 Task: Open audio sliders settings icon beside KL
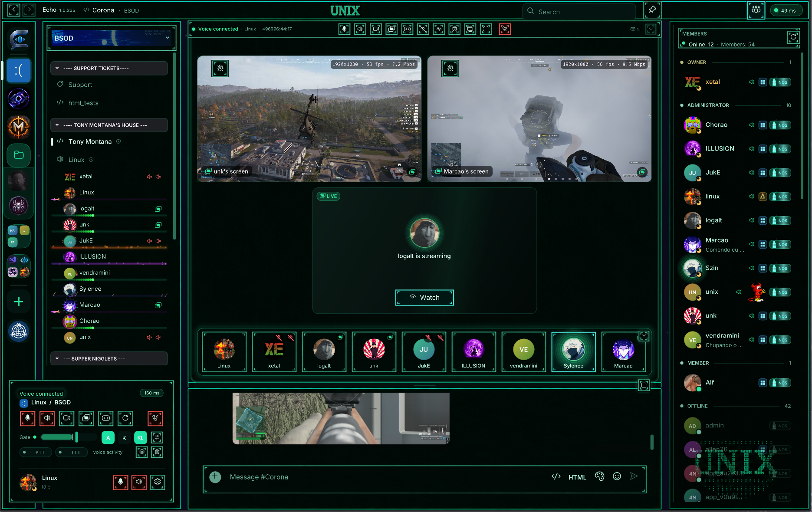(x=157, y=437)
